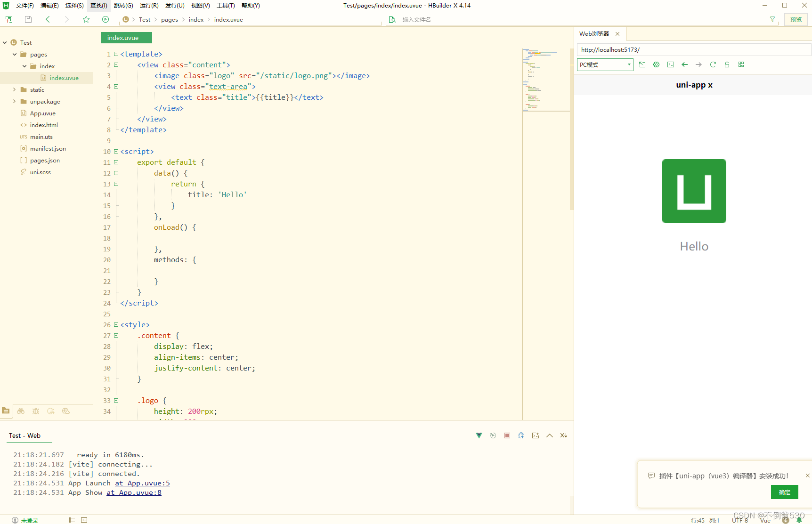Screen dimensions: 812x524
Task: Collapse the index folder in tree
Action: (x=24, y=66)
